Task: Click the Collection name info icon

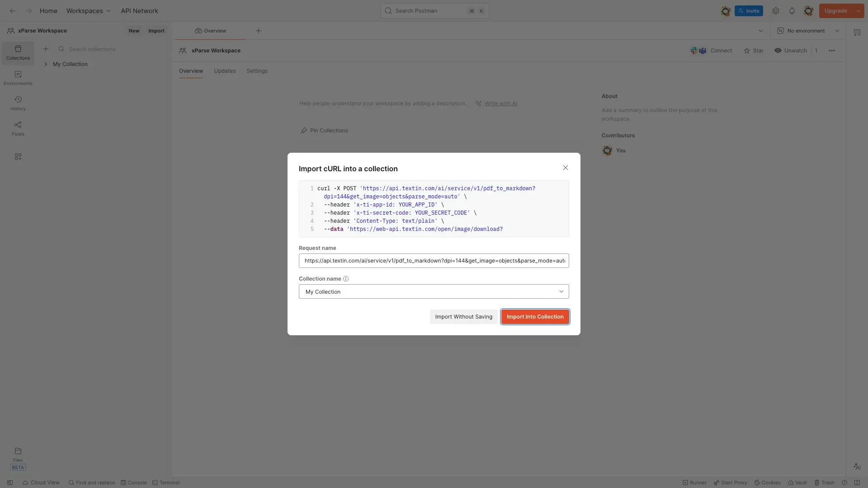Action: [x=346, y=279]
